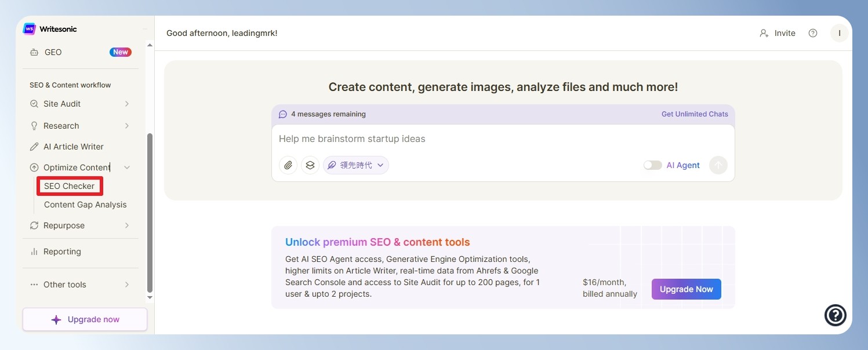Select SEO Checker in the sidebar
Viewport: 868px width, 350px height.
[70, 186]
